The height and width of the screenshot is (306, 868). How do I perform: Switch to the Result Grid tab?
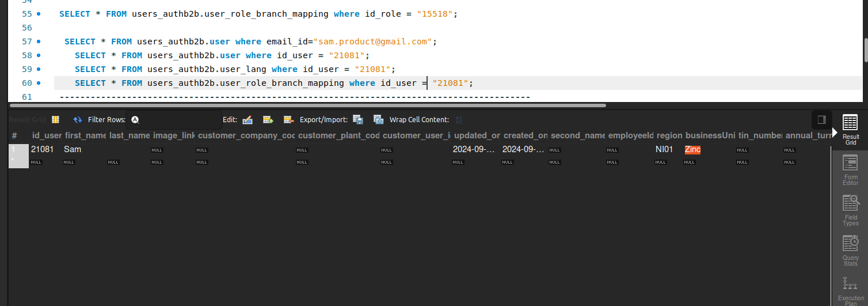[850, 130]
